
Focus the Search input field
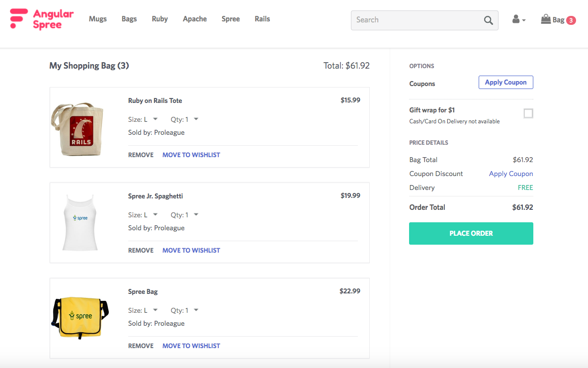click(417, 20)
